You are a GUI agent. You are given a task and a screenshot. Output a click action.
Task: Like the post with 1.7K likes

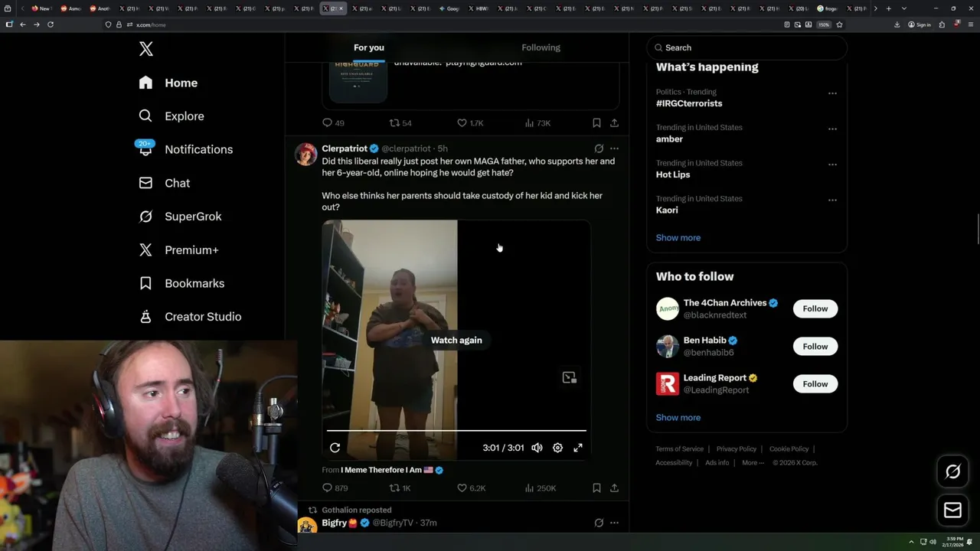[x=470, y=122]
